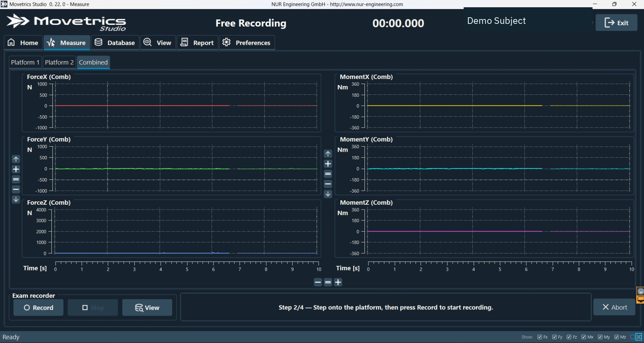Reset force chart scale with the equals icon
Viewport: 644px width, 343px height.
(16, 179)
